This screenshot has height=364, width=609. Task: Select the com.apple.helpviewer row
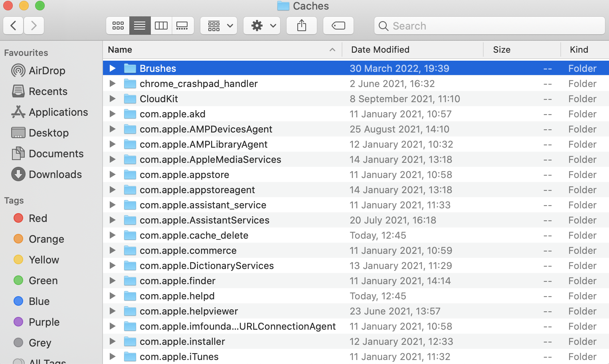point(356,311)
